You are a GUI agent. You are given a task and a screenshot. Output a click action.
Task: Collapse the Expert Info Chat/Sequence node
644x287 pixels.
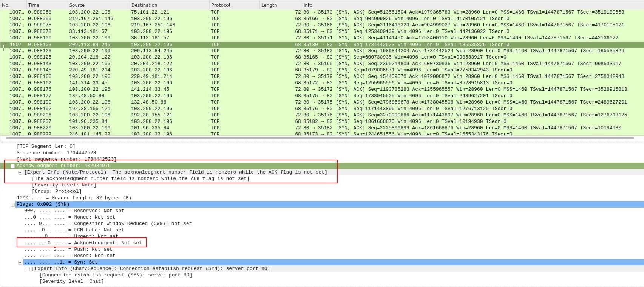(28, 269)
